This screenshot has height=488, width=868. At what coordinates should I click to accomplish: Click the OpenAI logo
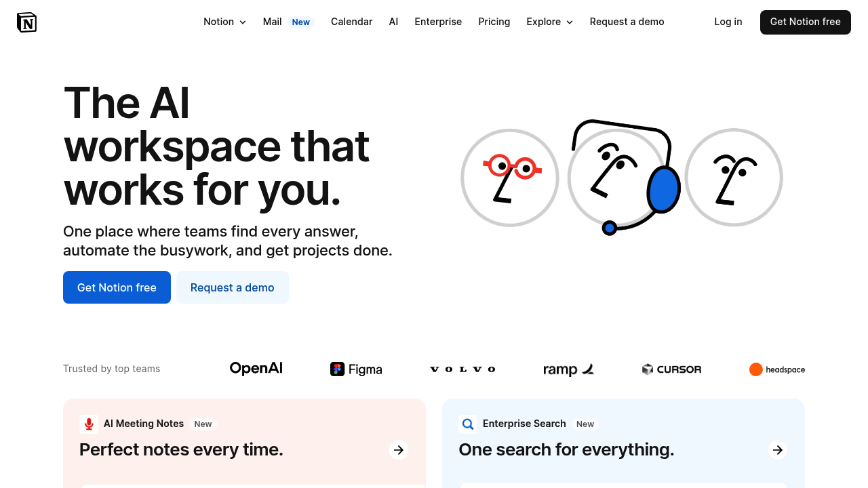256,369
